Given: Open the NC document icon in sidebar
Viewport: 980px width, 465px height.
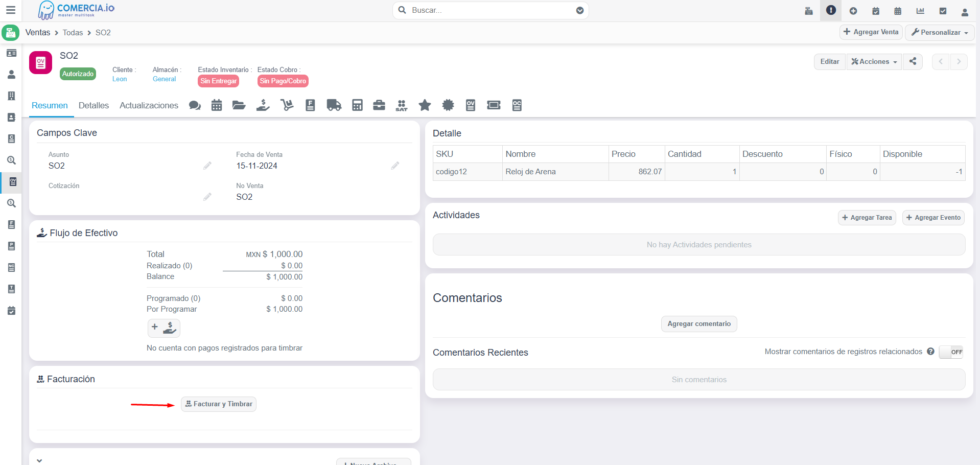Looking at the screenshot, I should pyautogui.click(x=11, y=268).
